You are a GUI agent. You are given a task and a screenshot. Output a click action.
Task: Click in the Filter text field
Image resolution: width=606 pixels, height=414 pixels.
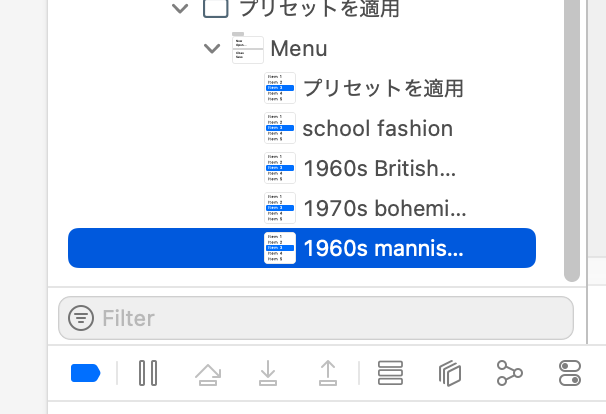[330, 318]
